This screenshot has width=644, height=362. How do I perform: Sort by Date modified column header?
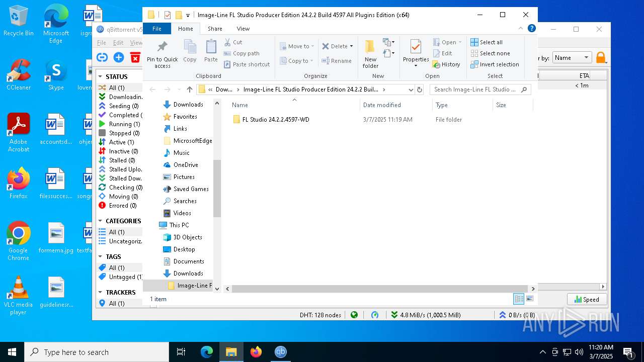click(x=396, y=105)
